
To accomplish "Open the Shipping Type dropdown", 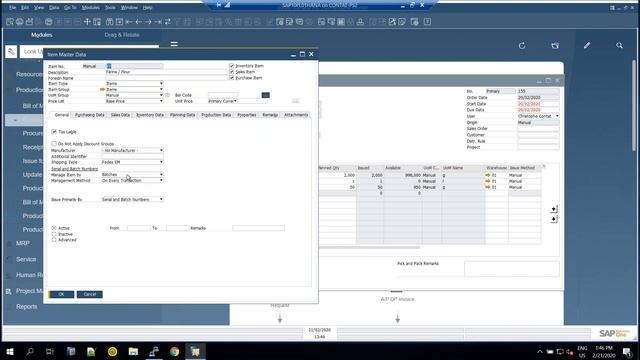I will [161, 162].
